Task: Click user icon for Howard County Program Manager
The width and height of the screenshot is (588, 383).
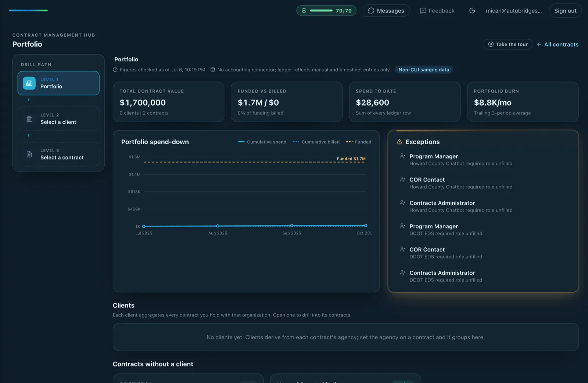Action: pyautogui.click(x=402, y=156)
